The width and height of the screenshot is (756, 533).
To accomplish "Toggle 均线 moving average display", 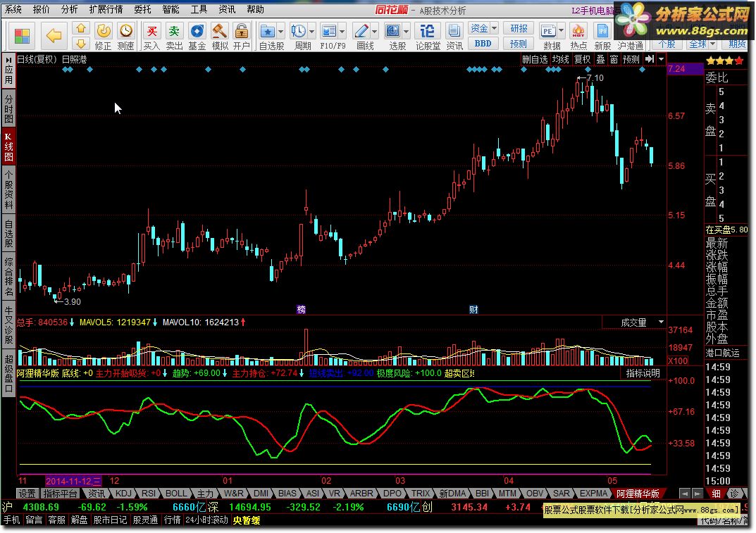I will coord(561,59).
